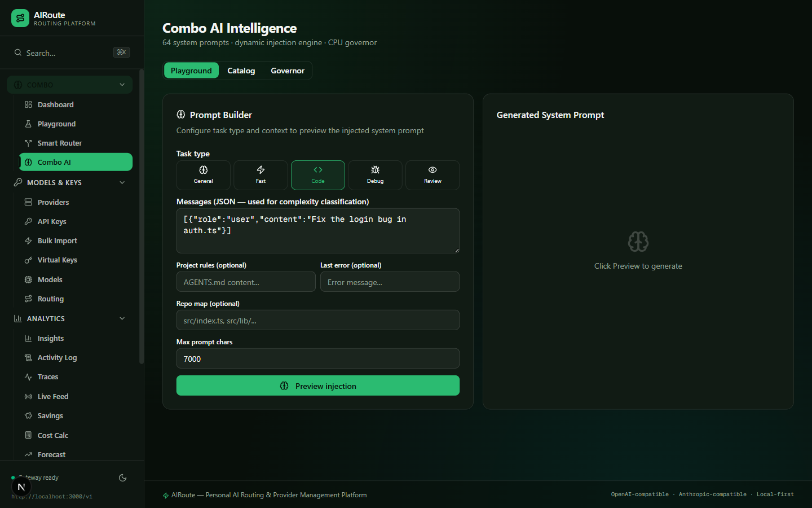Toggle dark mode moon icon
Screen dimensions: 812x508
(122, 478)
